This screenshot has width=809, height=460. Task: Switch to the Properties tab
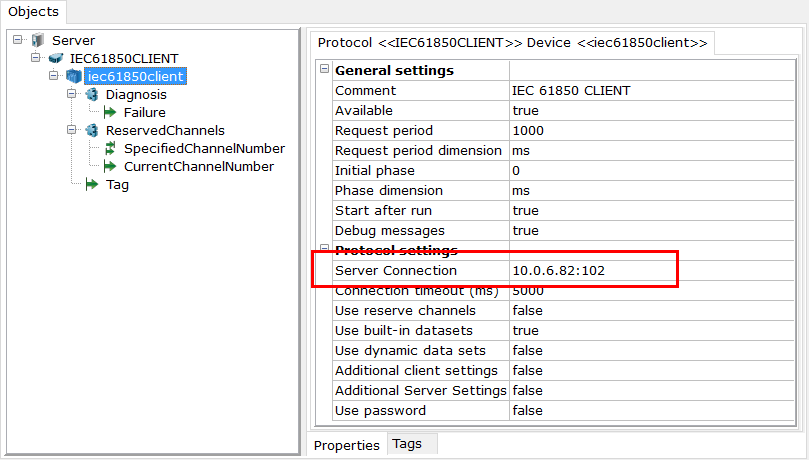pyautogui.click(x=347, y=445)
